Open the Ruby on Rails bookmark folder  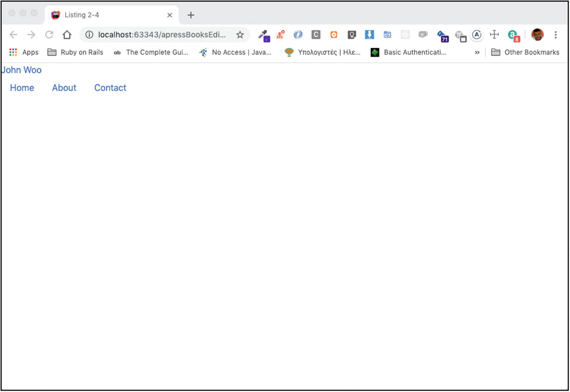point(75,52)
